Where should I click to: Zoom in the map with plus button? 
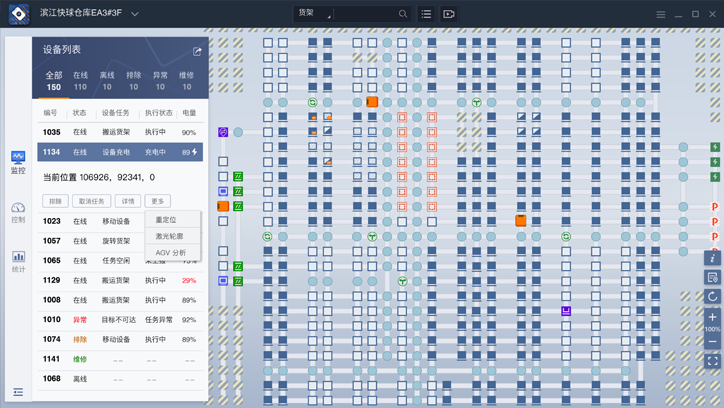[x=712, y=317]
